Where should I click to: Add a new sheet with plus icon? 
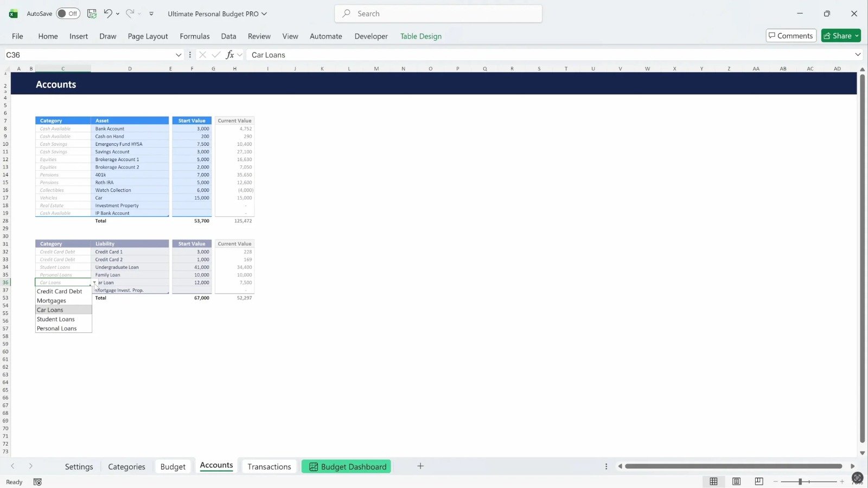pos(420,466)
